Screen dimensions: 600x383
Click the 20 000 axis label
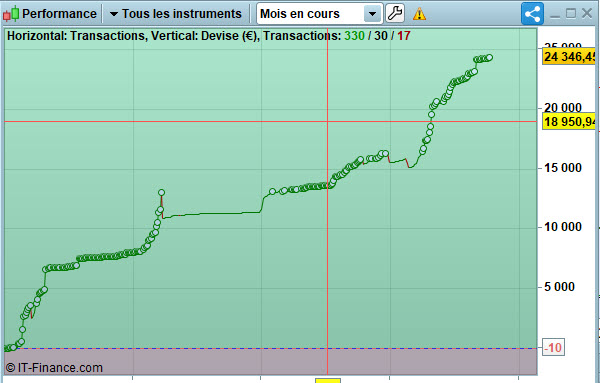pos(562,108)
